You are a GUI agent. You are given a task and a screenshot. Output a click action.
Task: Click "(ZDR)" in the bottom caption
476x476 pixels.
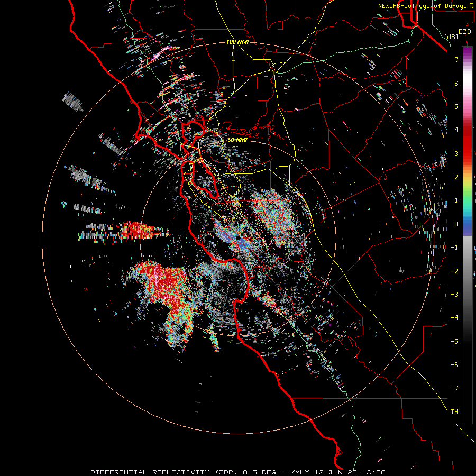tap(226, 472)
